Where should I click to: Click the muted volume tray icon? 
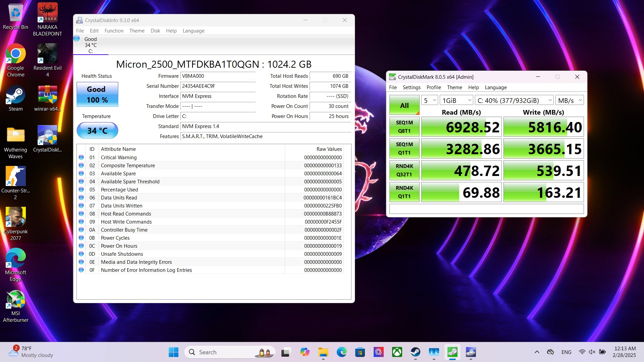592,352
